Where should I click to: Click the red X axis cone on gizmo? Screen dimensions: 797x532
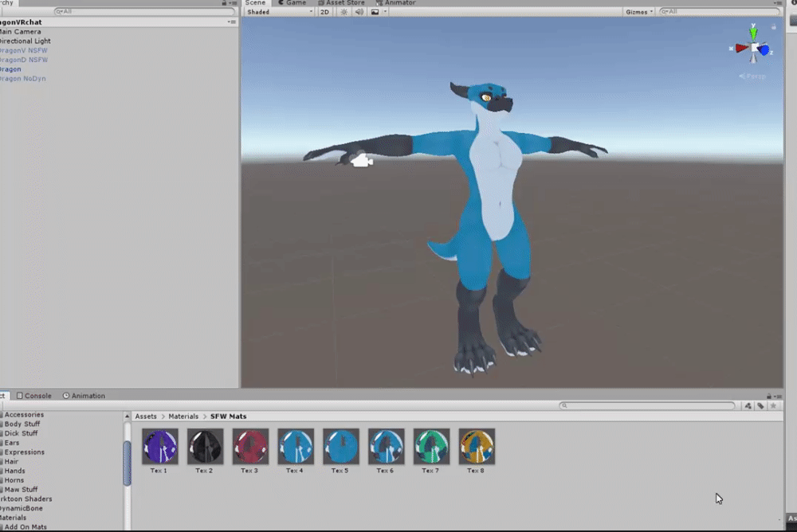tap(741, 49)
